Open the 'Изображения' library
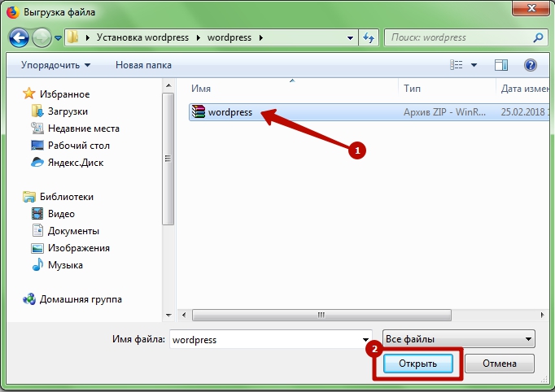This screenshot has height=392, width=555. (x=79, y=248)
